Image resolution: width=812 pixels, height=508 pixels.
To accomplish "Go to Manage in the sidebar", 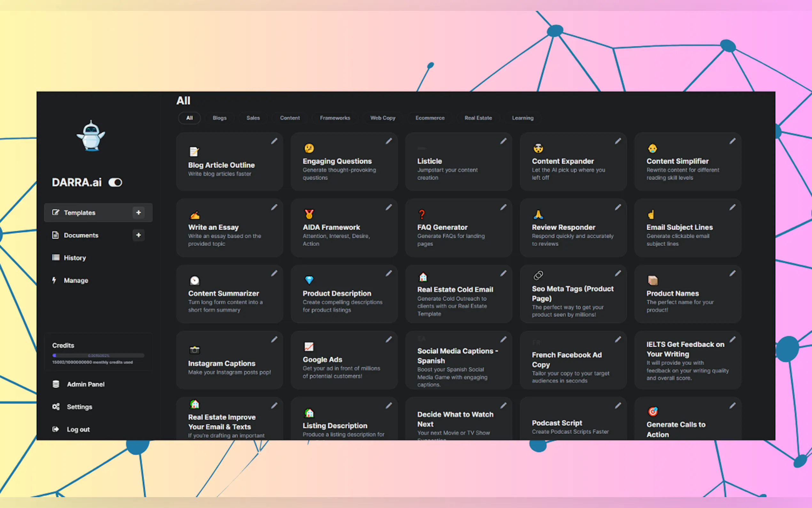I will coord(76,280).
